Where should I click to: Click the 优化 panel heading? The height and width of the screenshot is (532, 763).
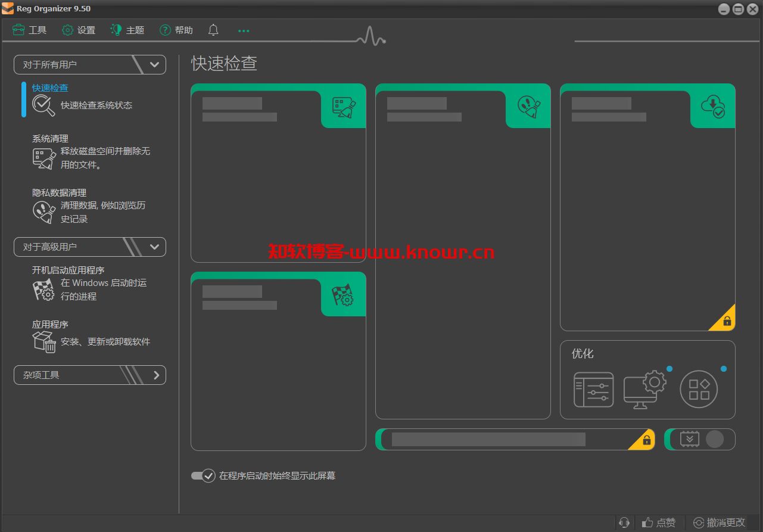(x=583, y=353)
